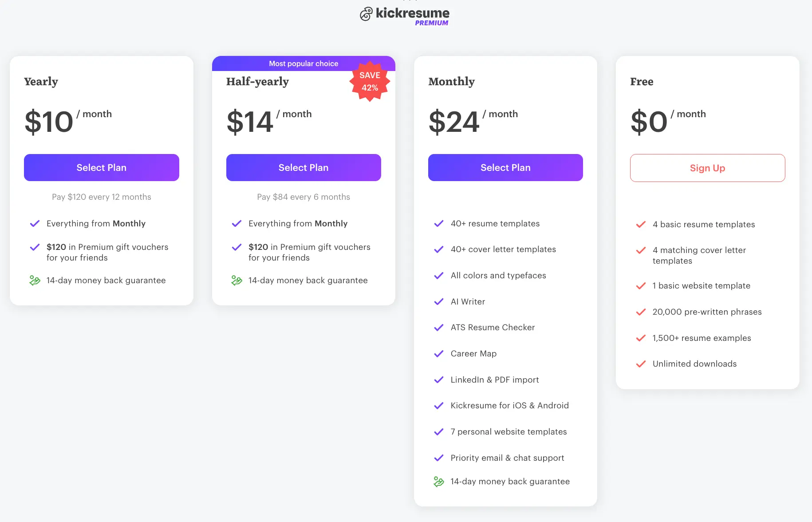The height and width of the screenshot is (522, 812).
Task: Click the Most popular choice banner
Action: [x=303, y=63]
